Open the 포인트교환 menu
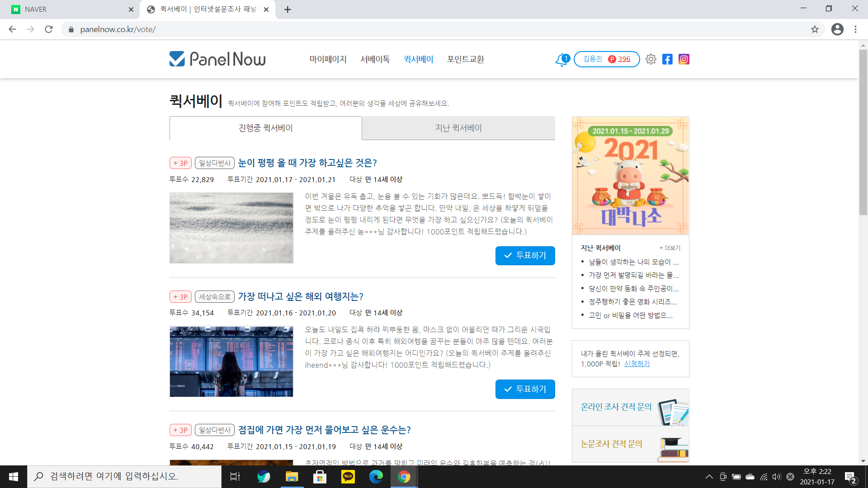This screenshot has width=868, height=488. [465, 59]
